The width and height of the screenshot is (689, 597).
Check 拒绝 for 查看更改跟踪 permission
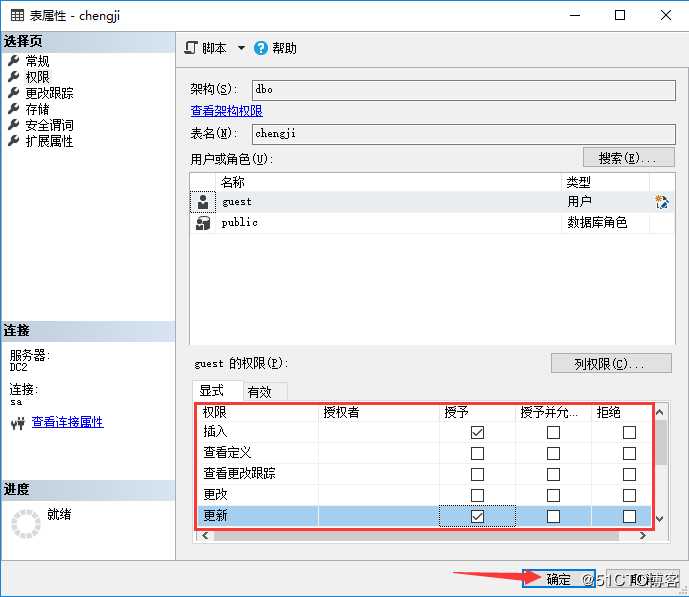(629, 474)
